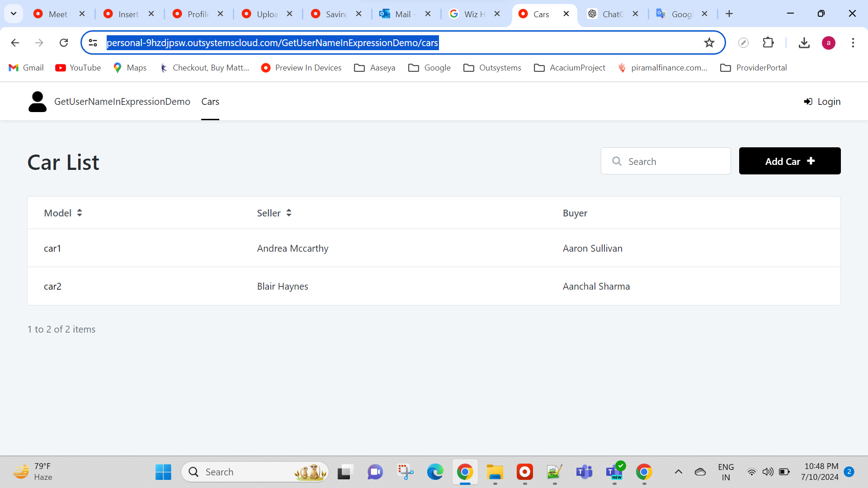This screenshot has width=868, height=488.
Task: Open the ProviderPortal bookmark folder
Action: click(754, 68)
